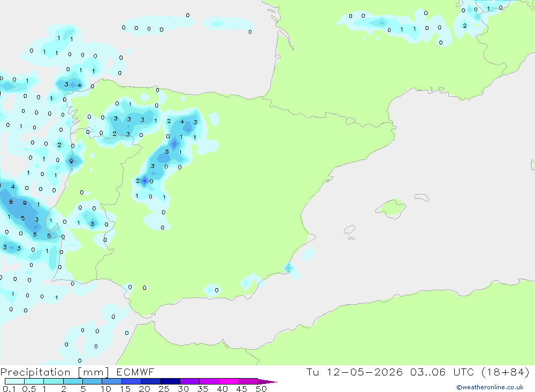The width and height of the screenshot is (535, 392).
Task: Click the legend label "25"
Action: (164, 389)
